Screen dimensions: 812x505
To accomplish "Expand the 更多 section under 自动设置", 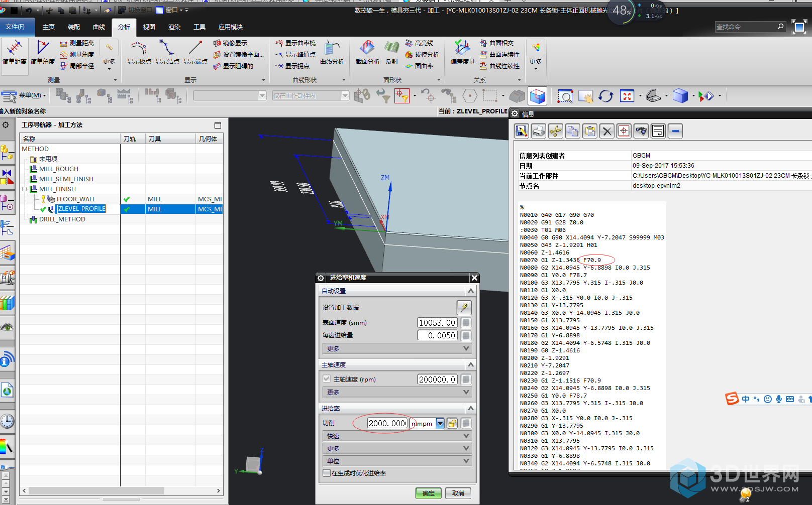I will [x=396, y=348].
